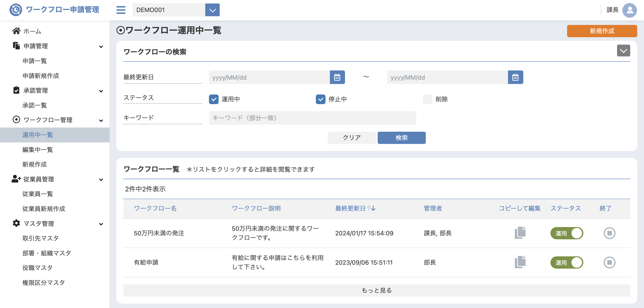The height and width of the screenshot is (308, 644).
Task: Click the ワークフロー管理 circle icon
Action: click(16, 120)
